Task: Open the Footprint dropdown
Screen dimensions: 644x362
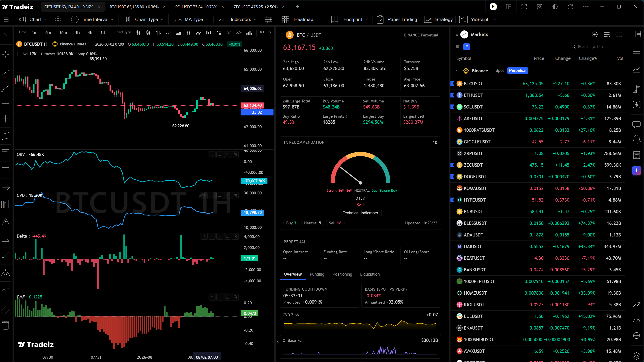Action: 349,19
